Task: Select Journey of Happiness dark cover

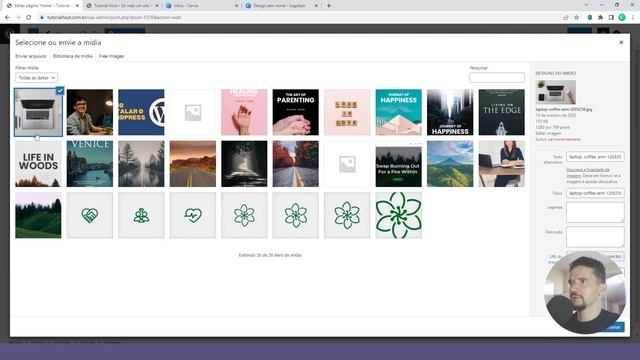Action: (450, 112)
